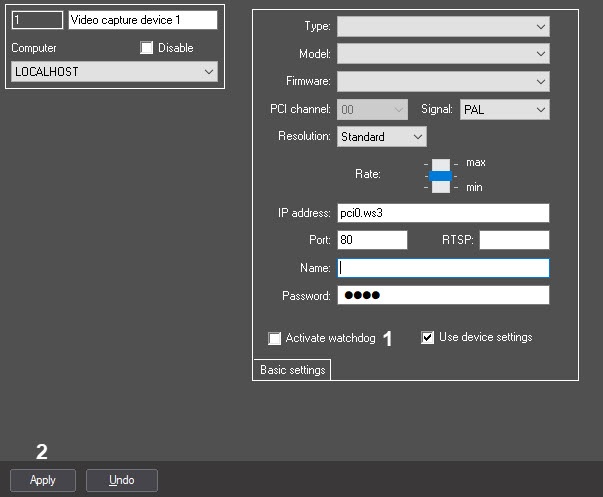This screenshot has width=603, height=497.
Task: Expand the Firmware dropdown
Action: click(443, 81)
